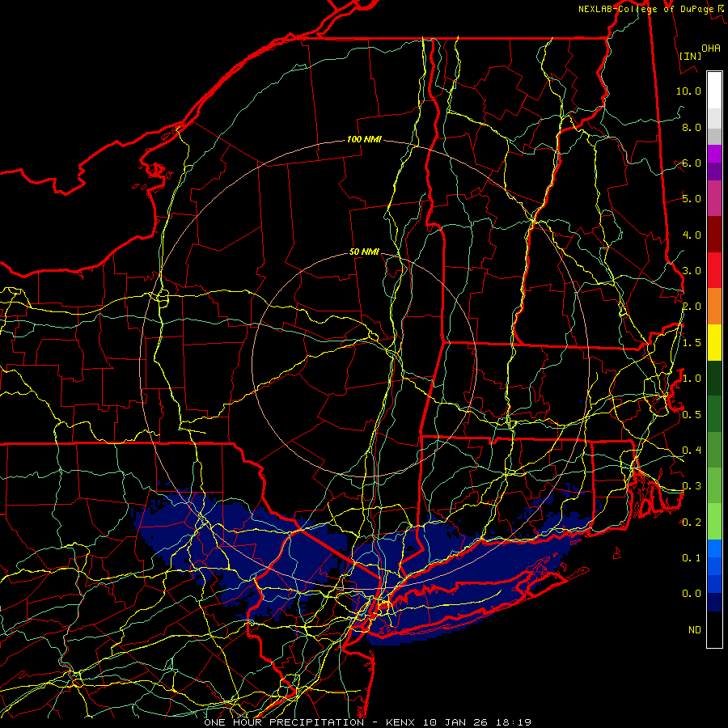Screen dimensions: 728x728
Task: Select the yellow legend swatch
Action: point(714,343)
